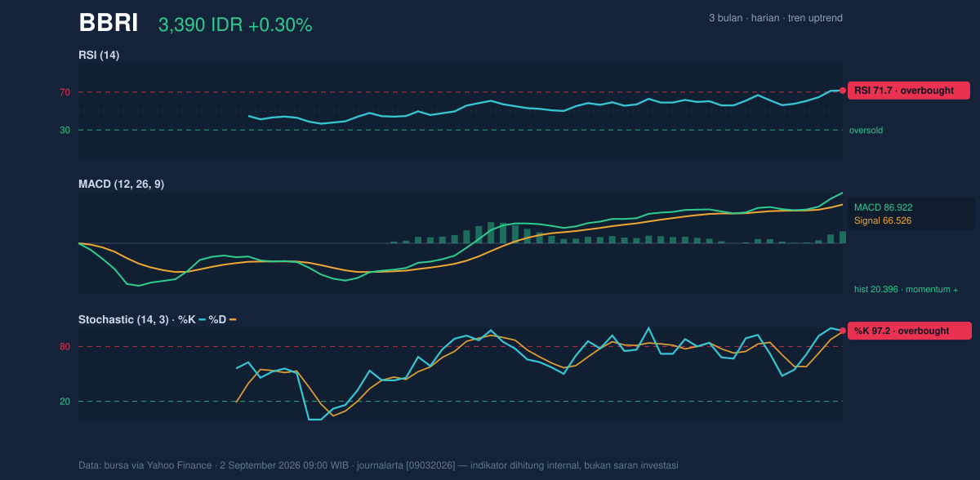Image resolution: width=980 pixels, height=480 pixels.
Task: Click the BBRI ticker title
Action: coord(109,24)
